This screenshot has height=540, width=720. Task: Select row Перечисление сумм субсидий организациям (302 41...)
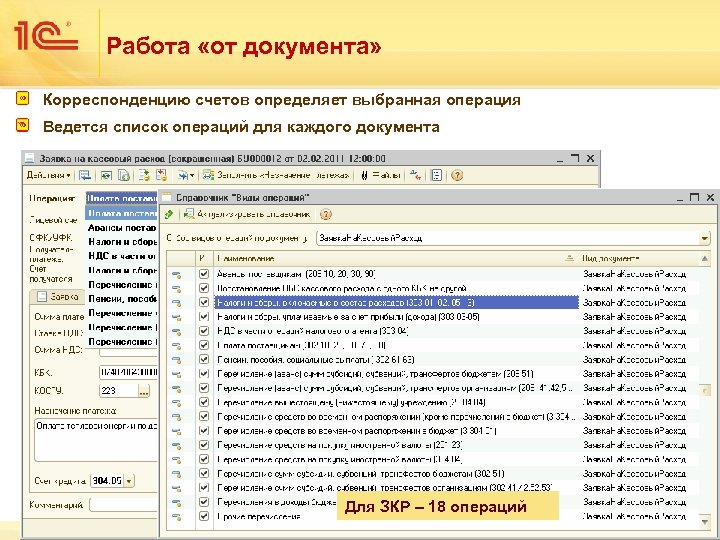(396, 488)
